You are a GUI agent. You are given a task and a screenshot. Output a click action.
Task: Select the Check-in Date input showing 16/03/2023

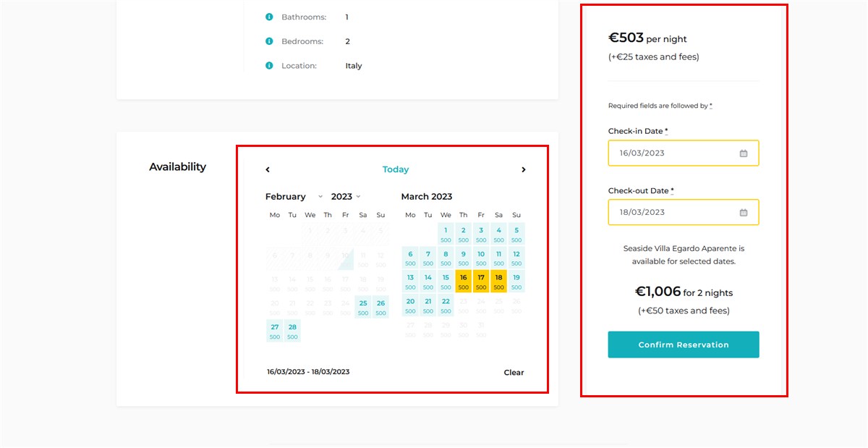[683, 153]
